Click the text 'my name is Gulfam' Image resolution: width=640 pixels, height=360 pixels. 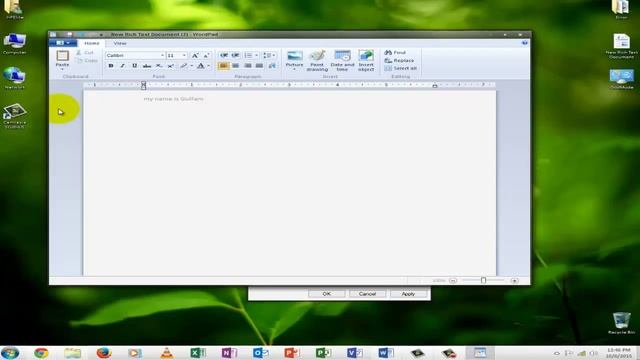coord(173,99)
